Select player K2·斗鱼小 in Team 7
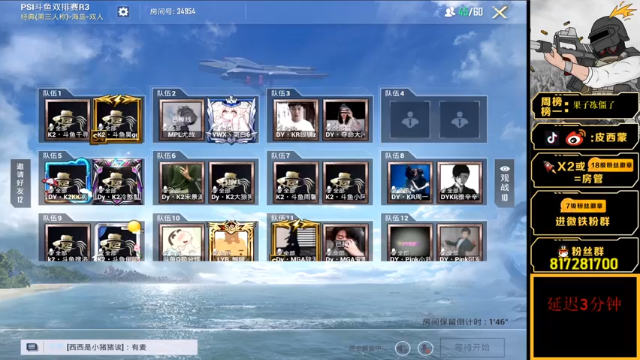 (345, 182)
